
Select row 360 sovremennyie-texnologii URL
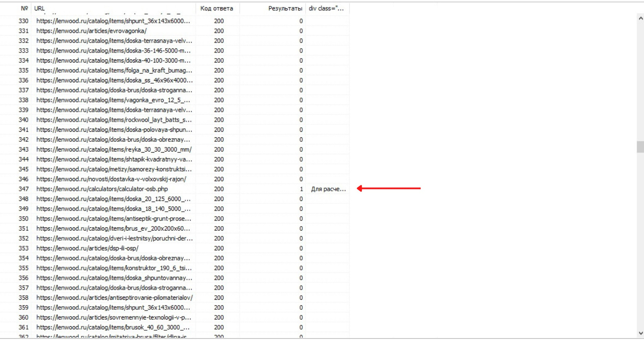[x=114, y=317]
